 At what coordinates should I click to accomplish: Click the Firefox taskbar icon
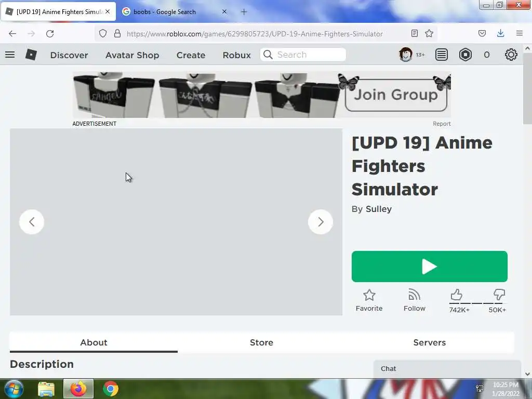[x=78, y=389]
